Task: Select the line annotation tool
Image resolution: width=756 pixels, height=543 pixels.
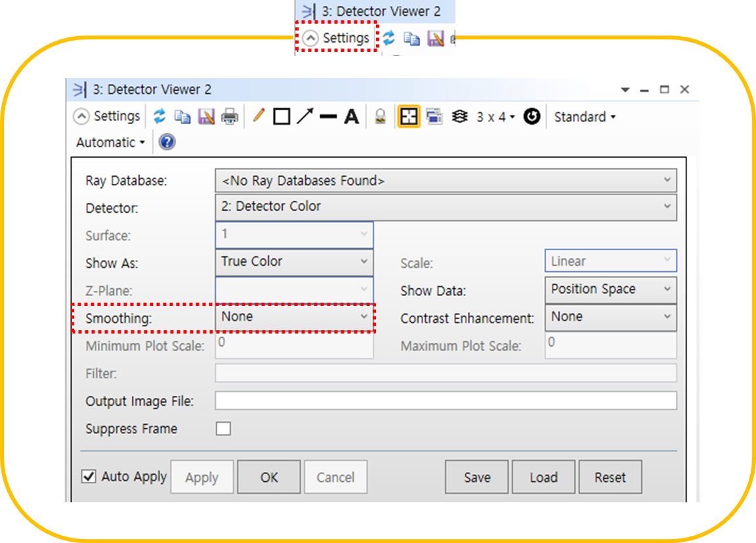Action: tap(328, 116)
